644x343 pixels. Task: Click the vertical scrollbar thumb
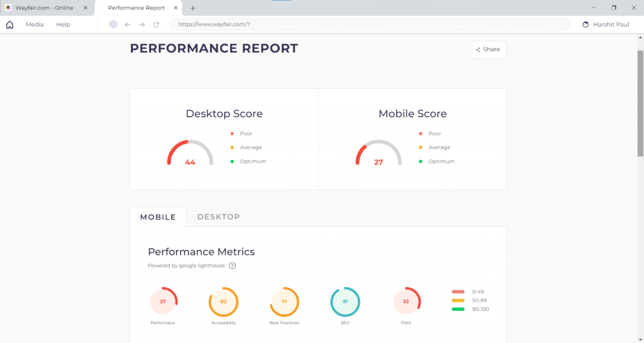tap(640, 102)
